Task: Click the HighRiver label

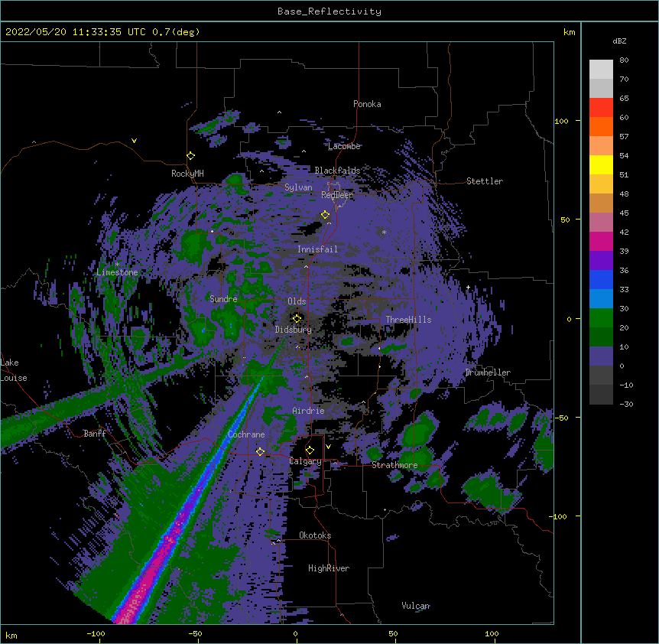Action: coord(329,568)
